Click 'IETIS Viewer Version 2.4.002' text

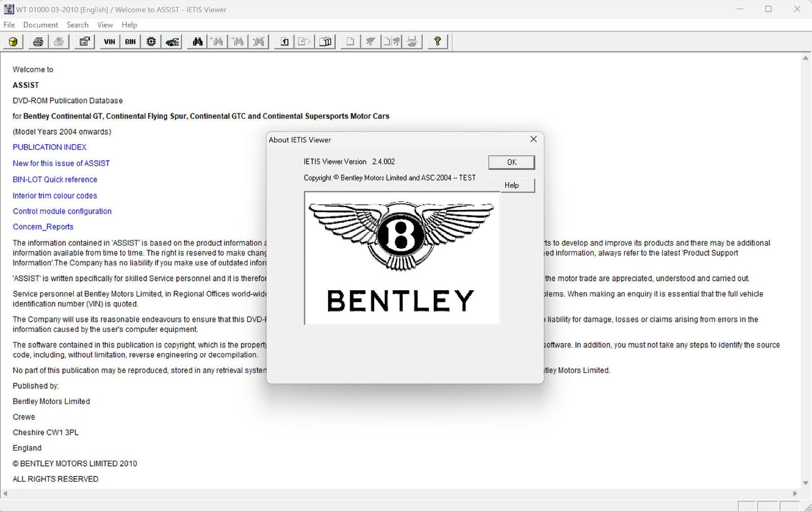350,162
